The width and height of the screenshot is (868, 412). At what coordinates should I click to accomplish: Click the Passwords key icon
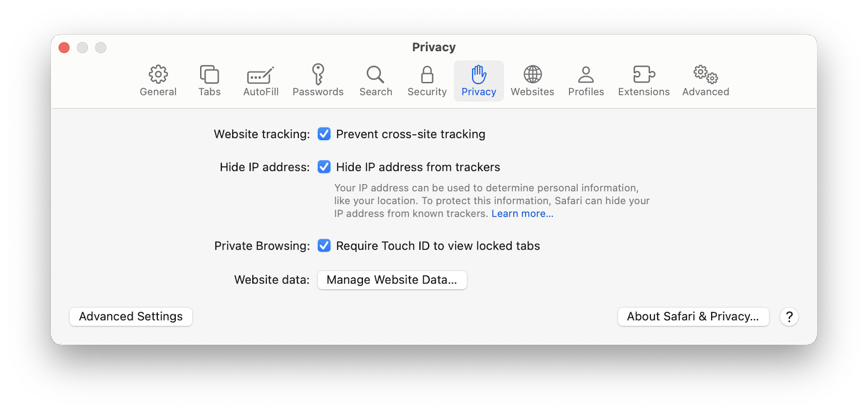coord(318,80)
